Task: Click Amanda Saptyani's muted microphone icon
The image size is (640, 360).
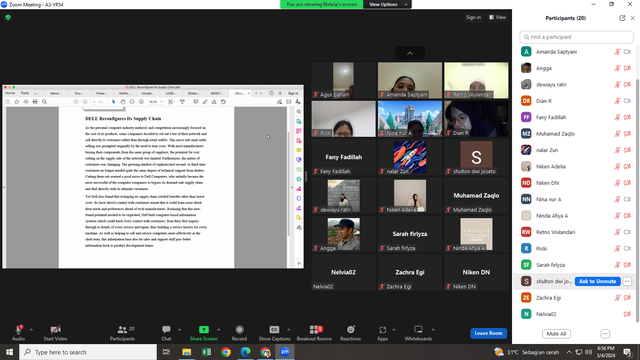Action: (618, 52)
